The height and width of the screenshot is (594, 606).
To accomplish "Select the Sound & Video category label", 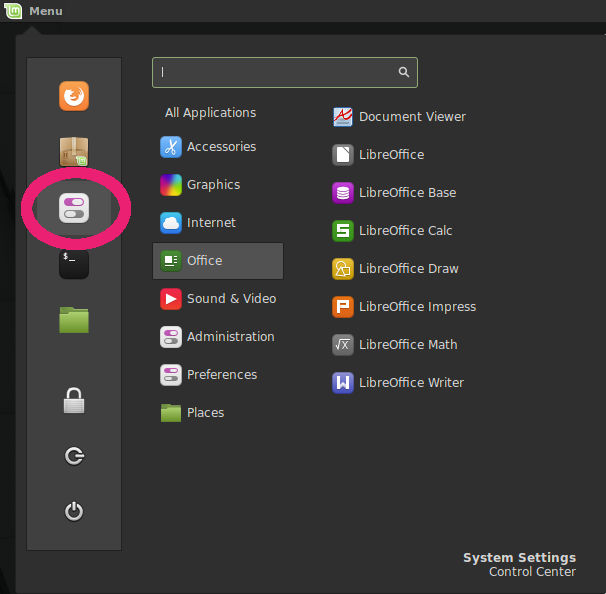I will (x=232, y=299).
